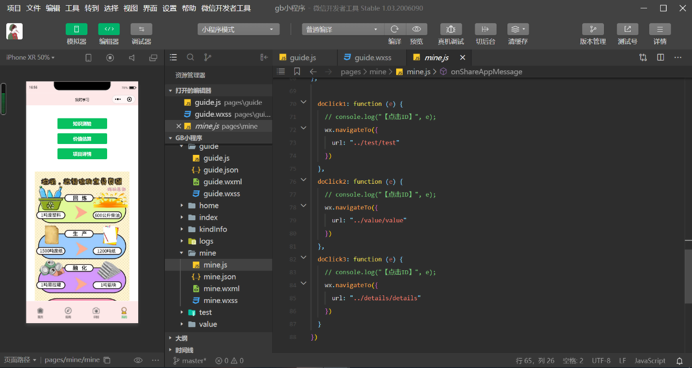Click the 测试号 test account icon
The height and width of the screenshot is (368, 692).
(x=627, y=29)
